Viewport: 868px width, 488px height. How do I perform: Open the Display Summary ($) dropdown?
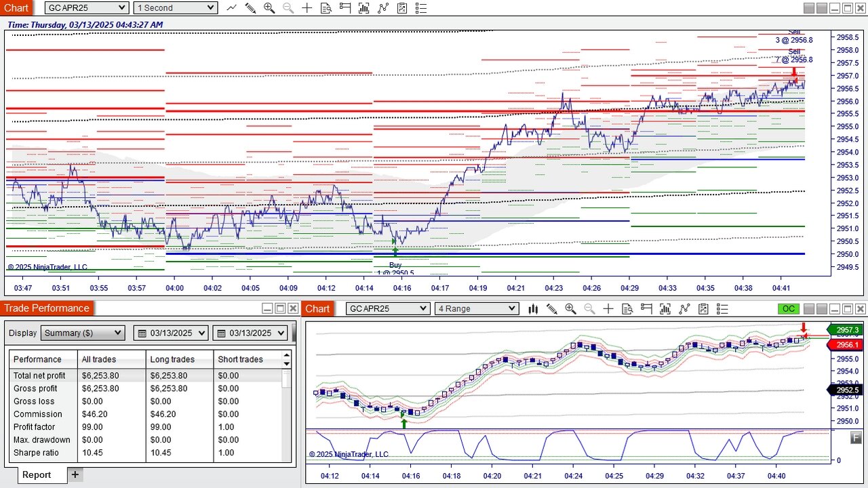pyautogui.click(x=83, y=333)
